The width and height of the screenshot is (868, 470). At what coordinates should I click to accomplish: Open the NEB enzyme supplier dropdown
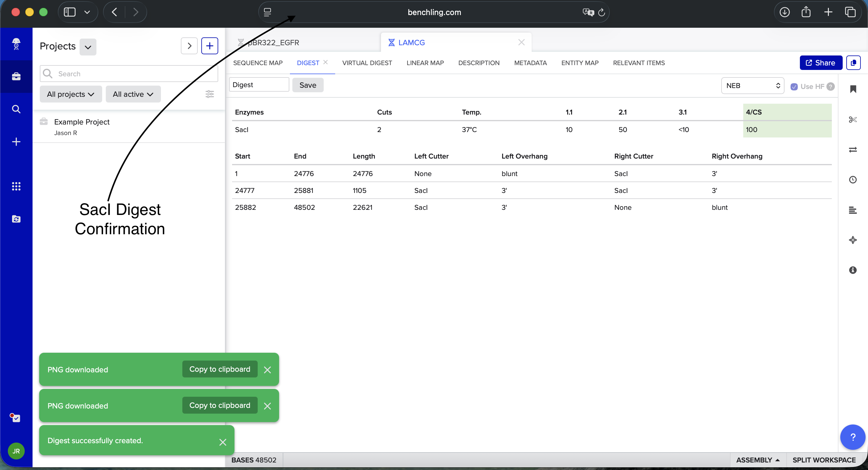pos(753,86)
